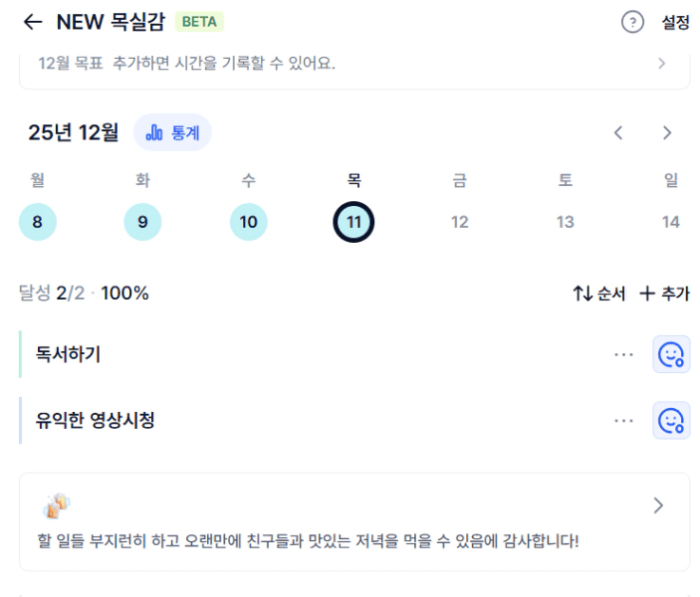
Task: Open more options for 유익한 영상시청
Action: tap(624, 421)
